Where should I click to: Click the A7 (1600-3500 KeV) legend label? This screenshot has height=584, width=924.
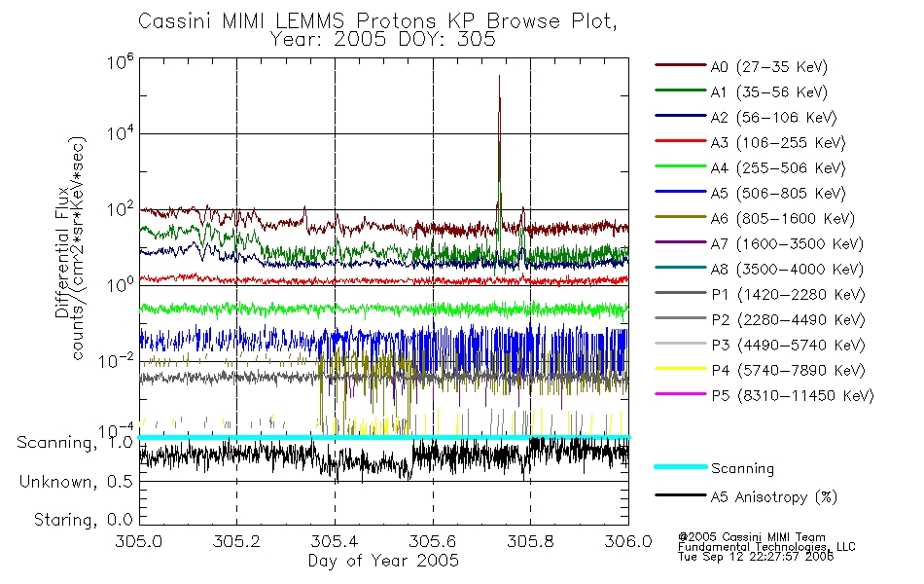coord(787,243)
